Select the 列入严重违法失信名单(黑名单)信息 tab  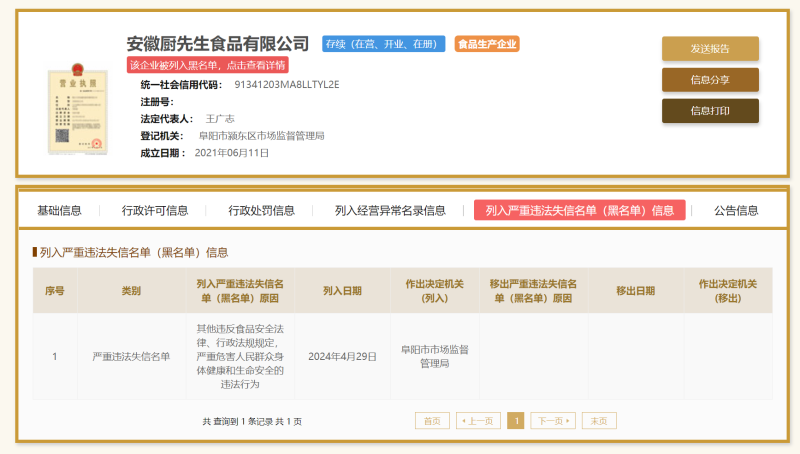click(579, 211)
